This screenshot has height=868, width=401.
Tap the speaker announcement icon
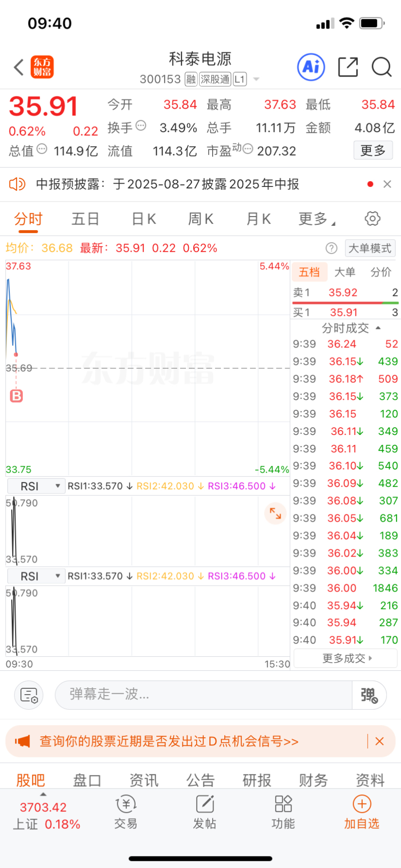pos(17,184)
